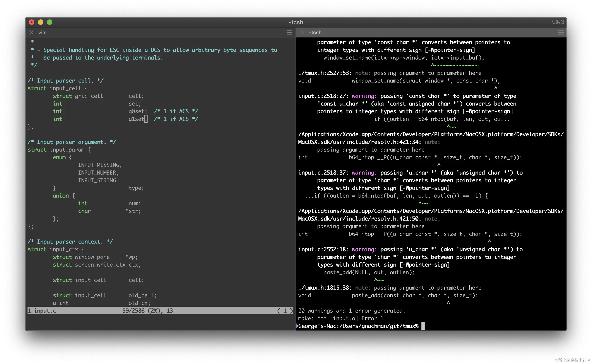Select the vim pane title label
The width and height of the screenshot is (592, 364).
tap(42, 32)
